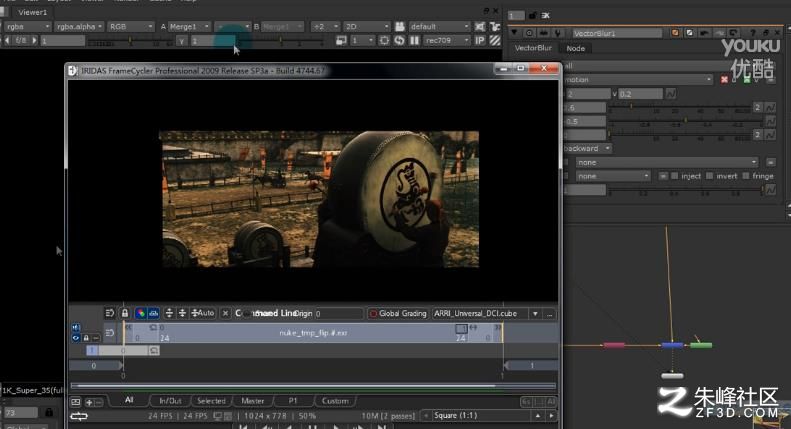
Task: Click the f/8 gain decrease arrow
Action: coord(7,40)
